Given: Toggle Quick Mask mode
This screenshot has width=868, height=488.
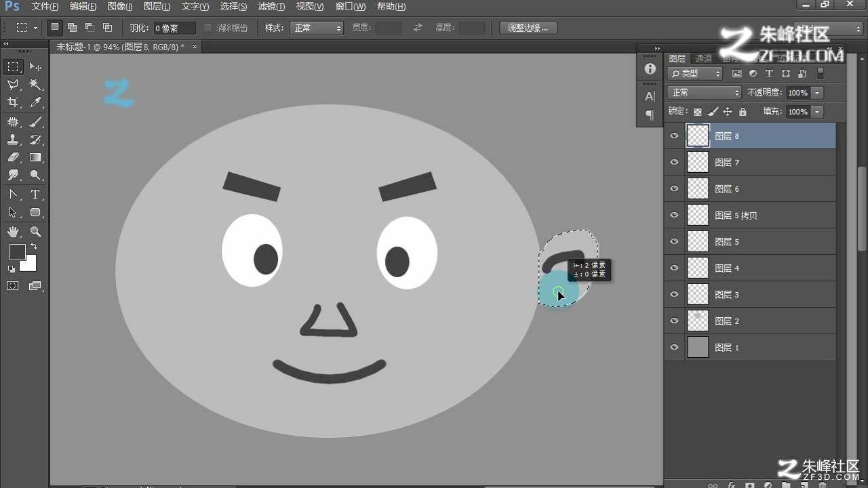Looking at the screenshot, I should pos(13,286).
